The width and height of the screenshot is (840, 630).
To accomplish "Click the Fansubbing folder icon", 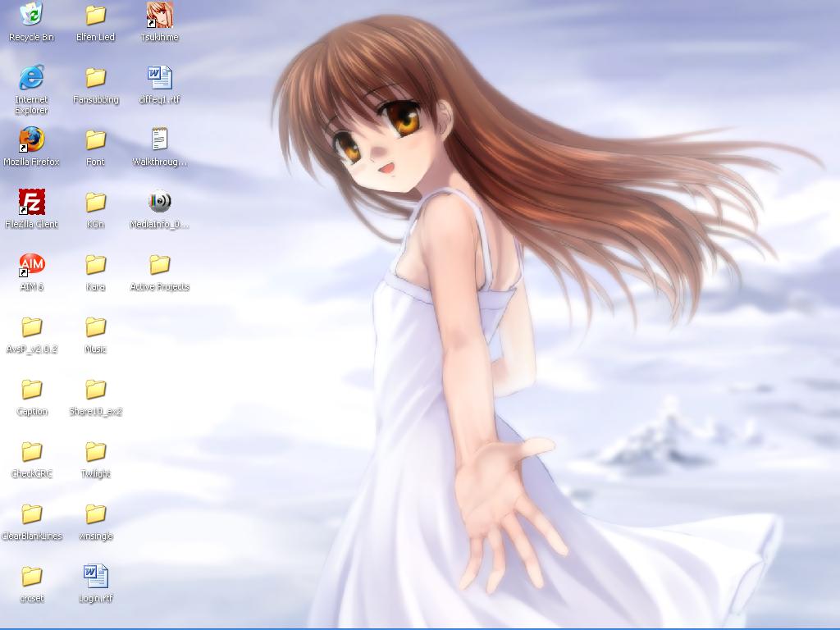I will 95,78.
